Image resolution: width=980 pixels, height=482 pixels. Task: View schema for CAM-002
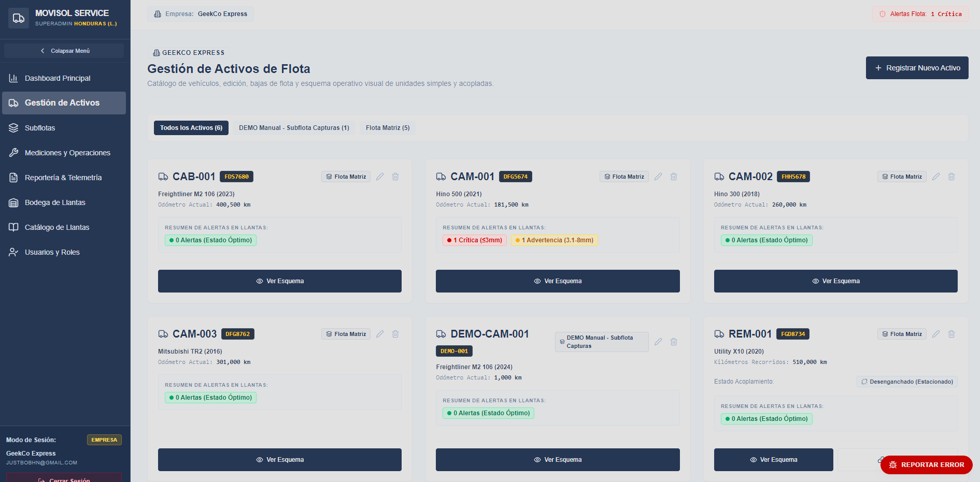point(836,281)
